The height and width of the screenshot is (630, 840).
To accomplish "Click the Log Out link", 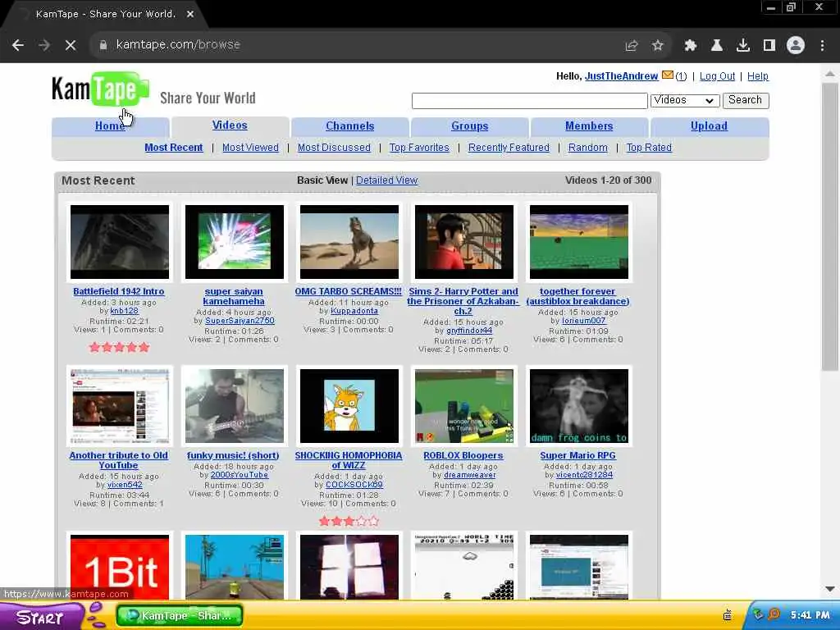I will point(717,76).
